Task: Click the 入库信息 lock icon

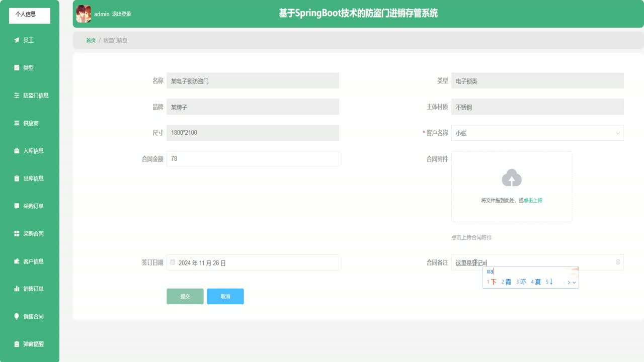Action: (17, 151)
